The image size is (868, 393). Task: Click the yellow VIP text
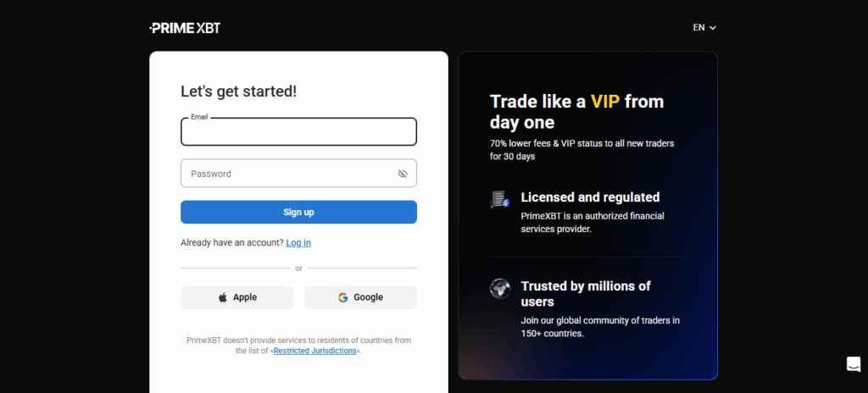[x=605, y=102]
